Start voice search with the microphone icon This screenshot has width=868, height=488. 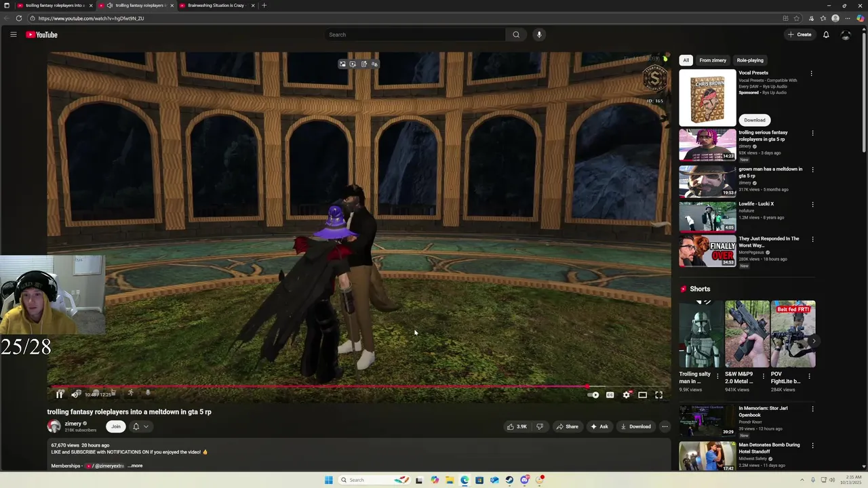tap(539, 35)
